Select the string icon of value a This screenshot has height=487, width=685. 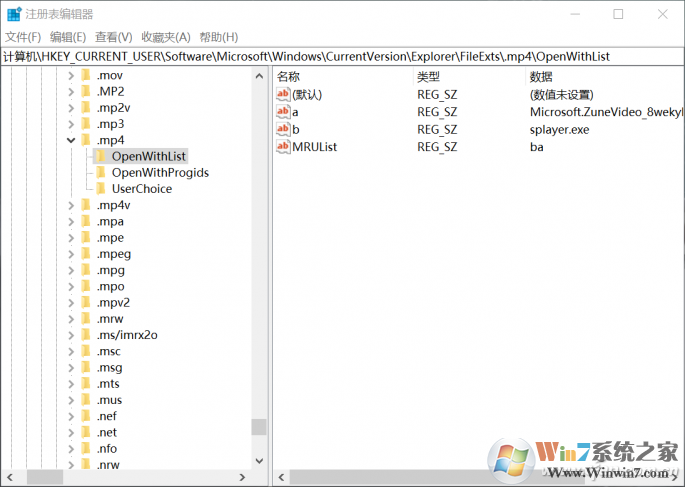point(283,112)
